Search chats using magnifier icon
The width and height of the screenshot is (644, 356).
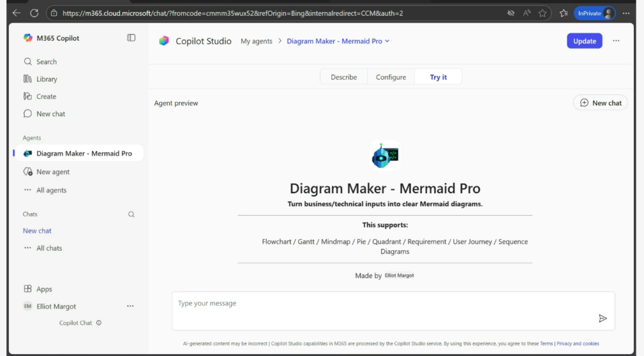pos(131,214)
